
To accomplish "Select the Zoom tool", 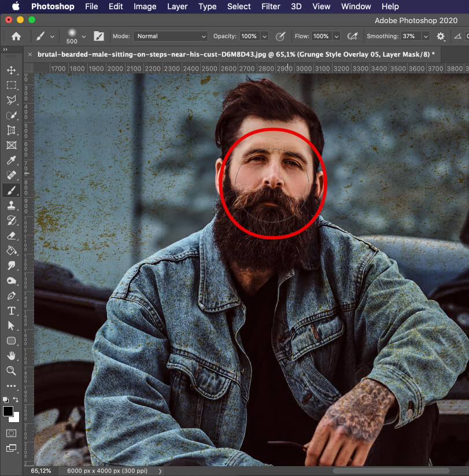I will pyautogui.click(x=12, y=371).
